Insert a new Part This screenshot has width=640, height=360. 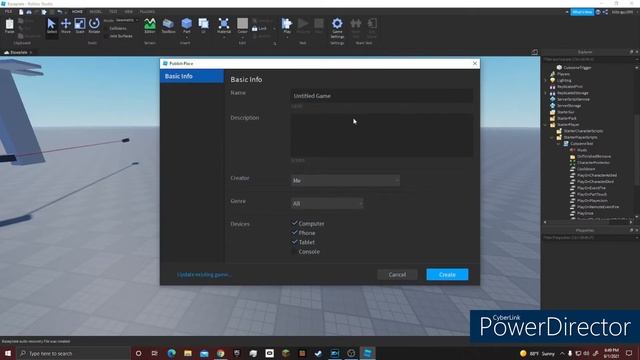(187, 26)
